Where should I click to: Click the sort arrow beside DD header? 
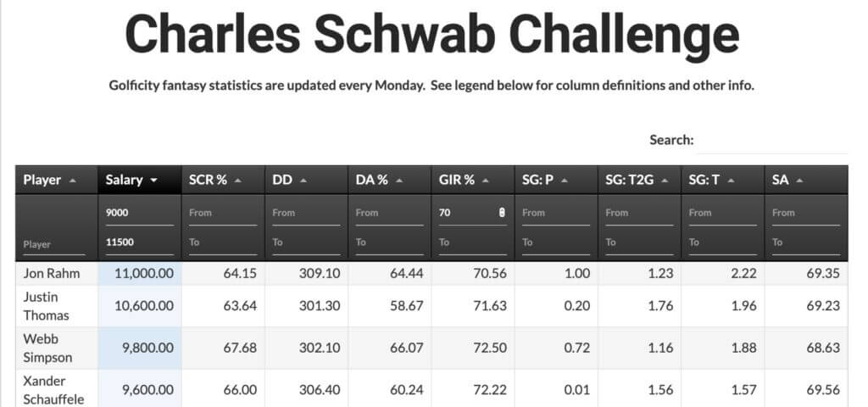pyautogui.click(x=303, y=181)
